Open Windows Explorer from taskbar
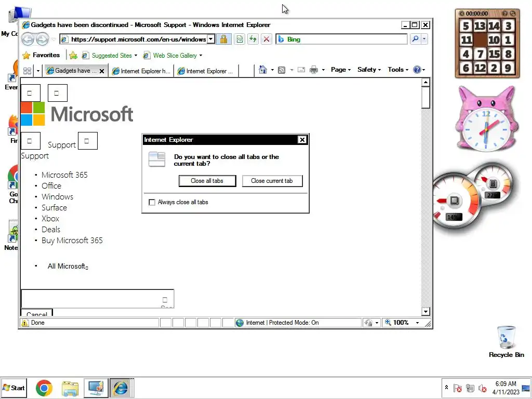This screenshot has height=399, width=532. coord(70,388)
